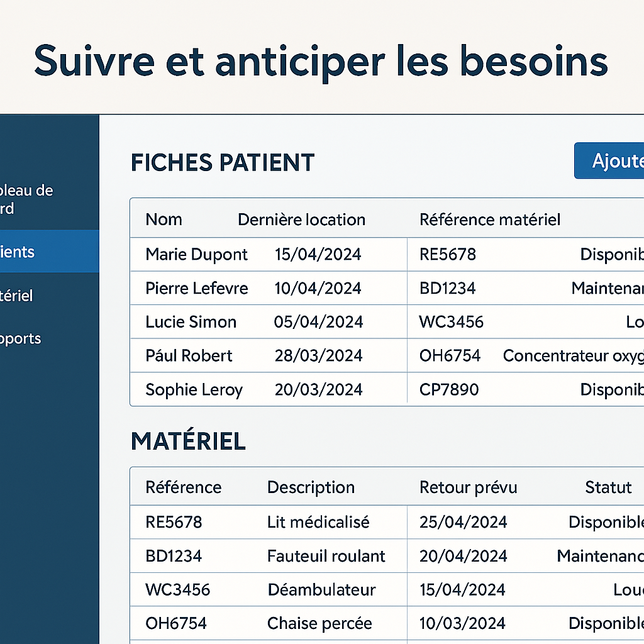Click the Référence matériel column header
Image resolution: width=644 pixels, height=644 pixels.
(x=489, y=219)
